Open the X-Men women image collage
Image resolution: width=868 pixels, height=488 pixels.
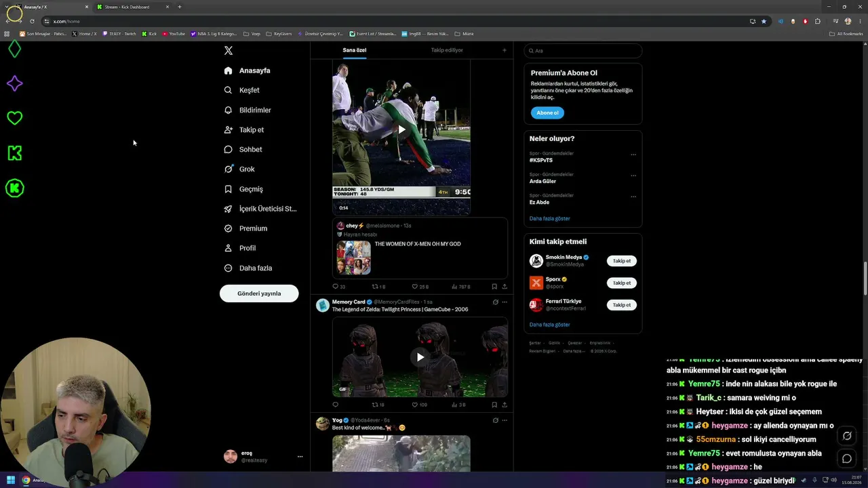click(x=353, y=258)
